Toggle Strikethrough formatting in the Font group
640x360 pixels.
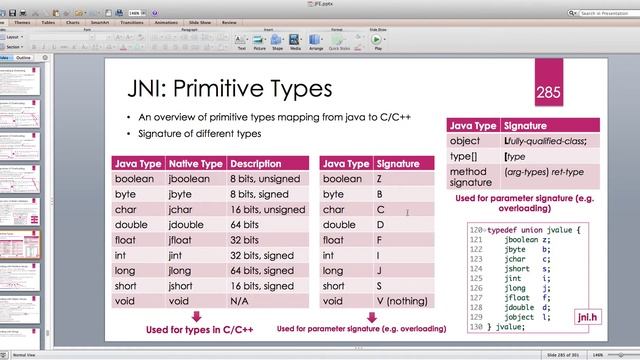click(x=64, y=47)
